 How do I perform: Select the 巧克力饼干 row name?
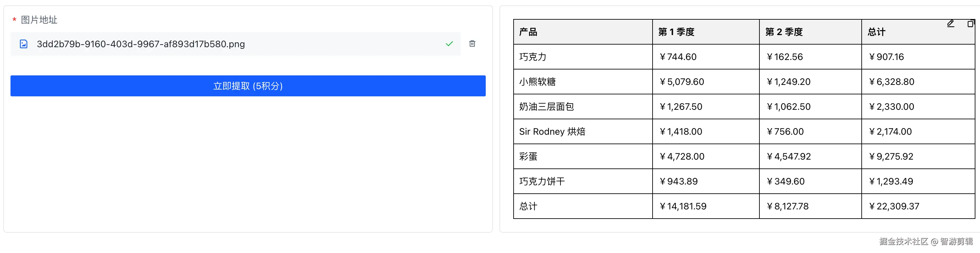click(542, 182)
